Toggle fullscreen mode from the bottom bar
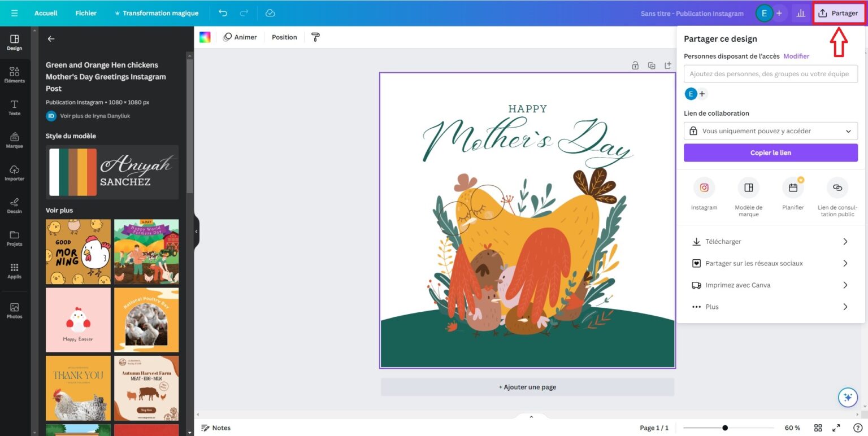868x436 pixels. point(837,428)
